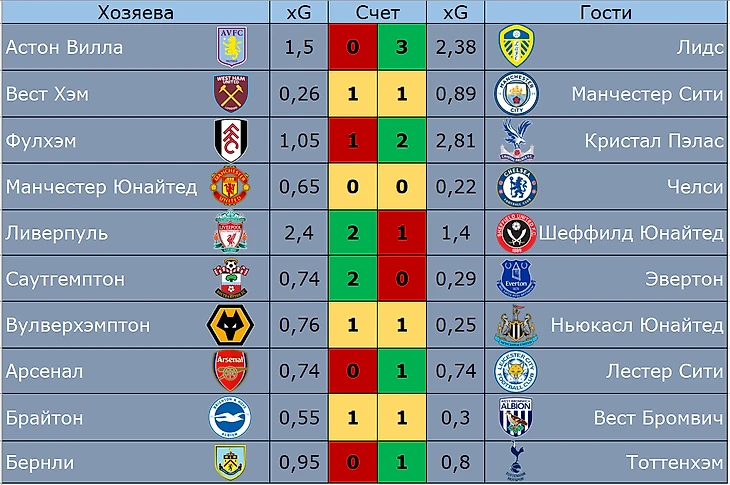Click the Aston Villa club crest
This screenshot has width=730, height=485.
(231, 47)
